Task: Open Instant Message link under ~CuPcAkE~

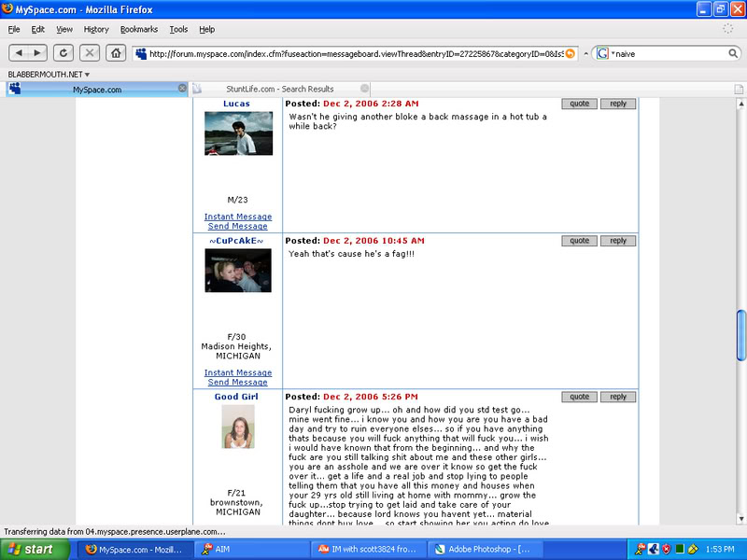Action: tap(236, 372)
